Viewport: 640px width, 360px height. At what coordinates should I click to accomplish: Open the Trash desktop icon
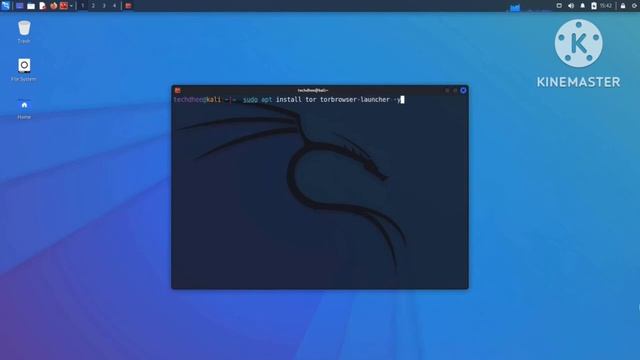click(x=24, y=32)
